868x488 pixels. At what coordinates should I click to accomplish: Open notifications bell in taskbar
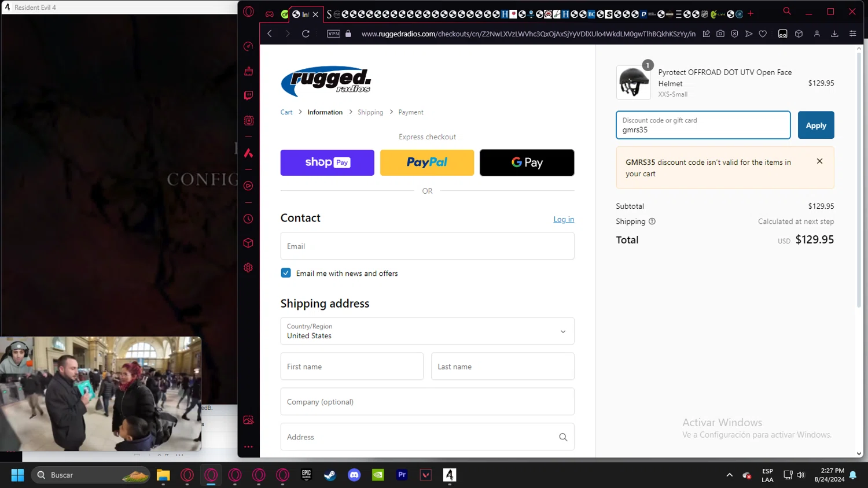(x=853, y=475)
